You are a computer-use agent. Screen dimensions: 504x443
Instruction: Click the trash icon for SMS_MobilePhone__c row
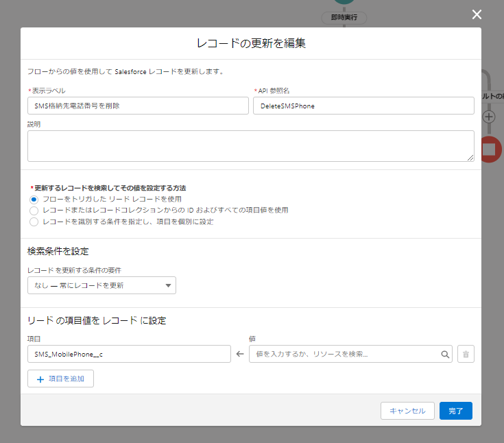click(x=466, y=354)
